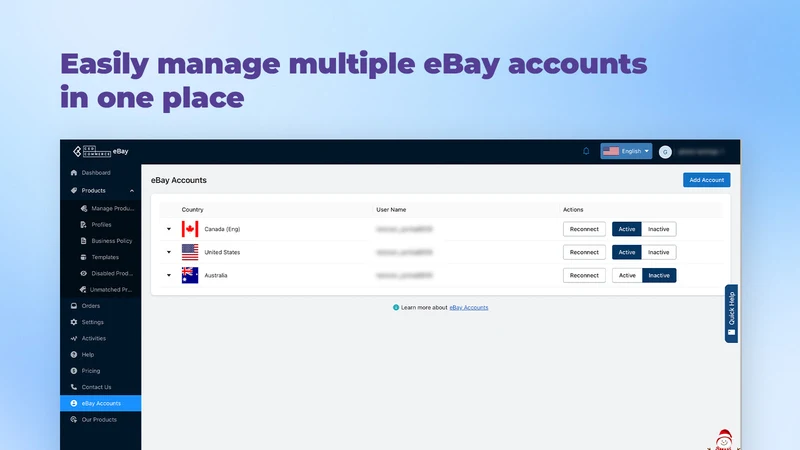Click the Settings gear icon
The image size is (800, 450).
pos(74,322)
